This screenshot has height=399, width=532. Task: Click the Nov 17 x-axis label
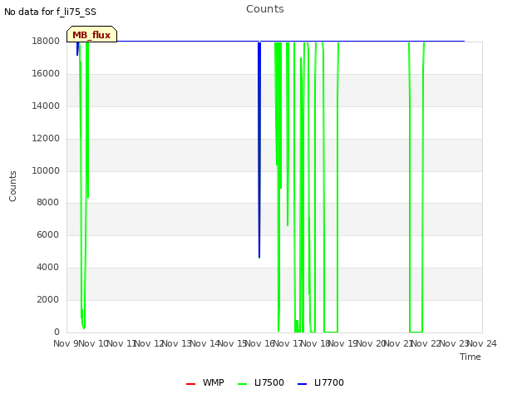click(288, 343)
